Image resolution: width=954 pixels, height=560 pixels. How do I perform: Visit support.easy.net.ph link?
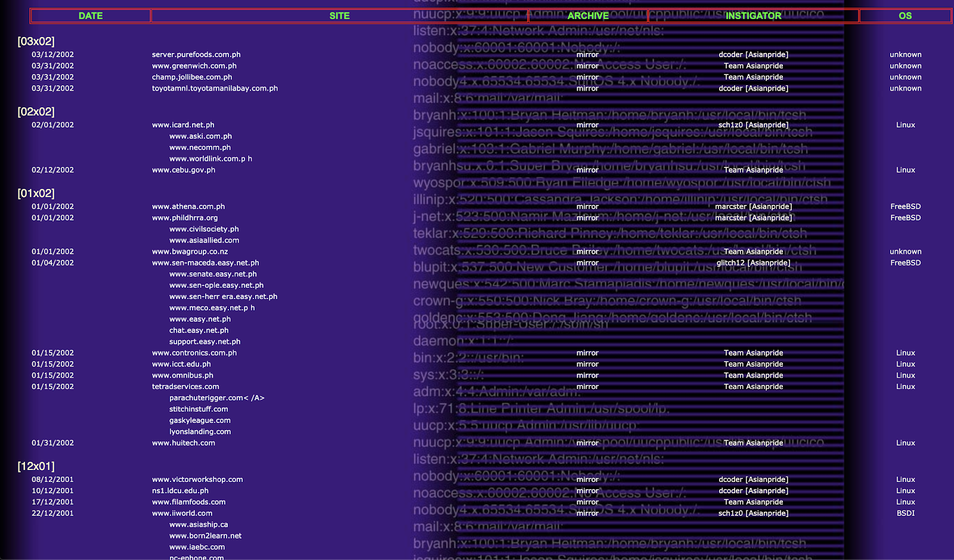[205, 342]
